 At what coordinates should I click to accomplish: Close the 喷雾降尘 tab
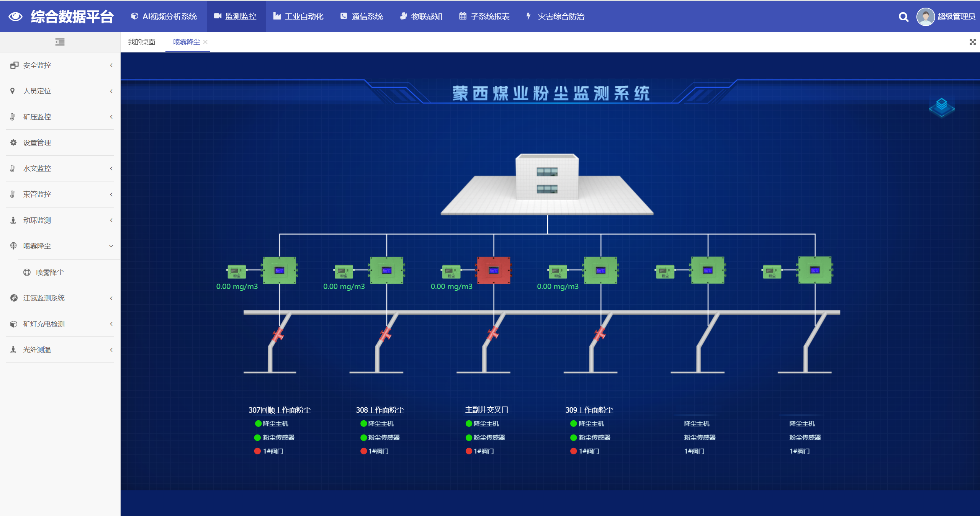(x=205, y=42)
